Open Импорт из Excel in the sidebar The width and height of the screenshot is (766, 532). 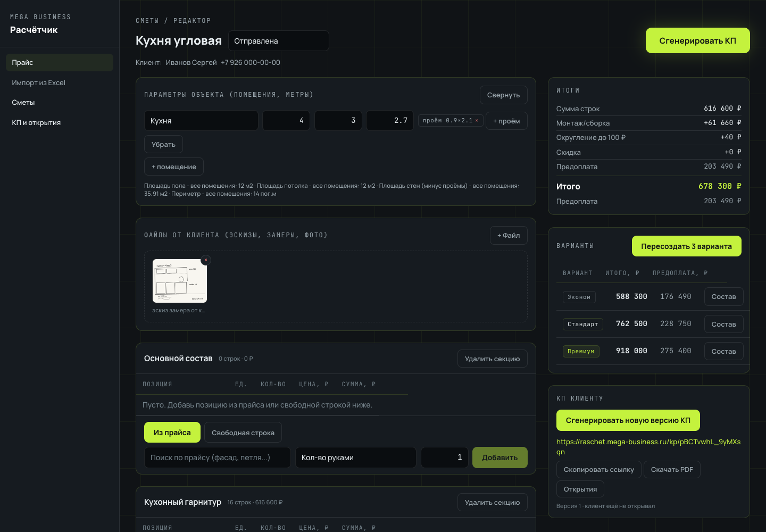coord(39,82)
